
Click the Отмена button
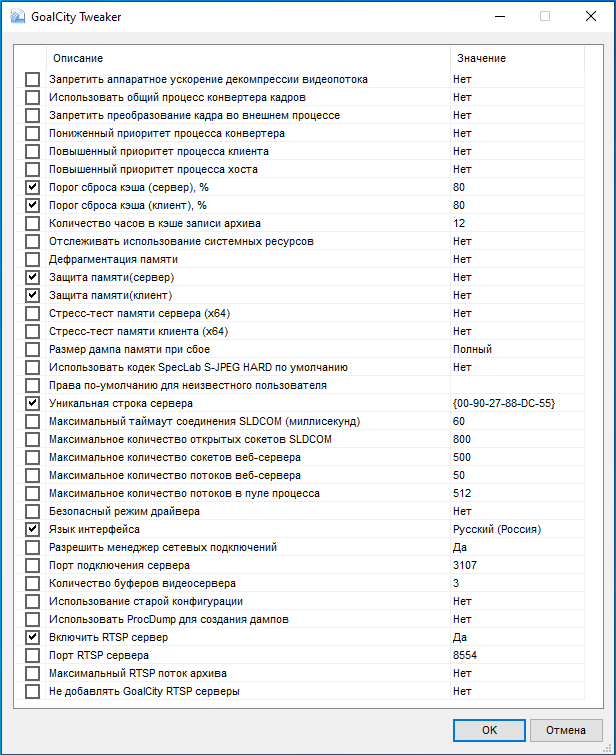566,730
